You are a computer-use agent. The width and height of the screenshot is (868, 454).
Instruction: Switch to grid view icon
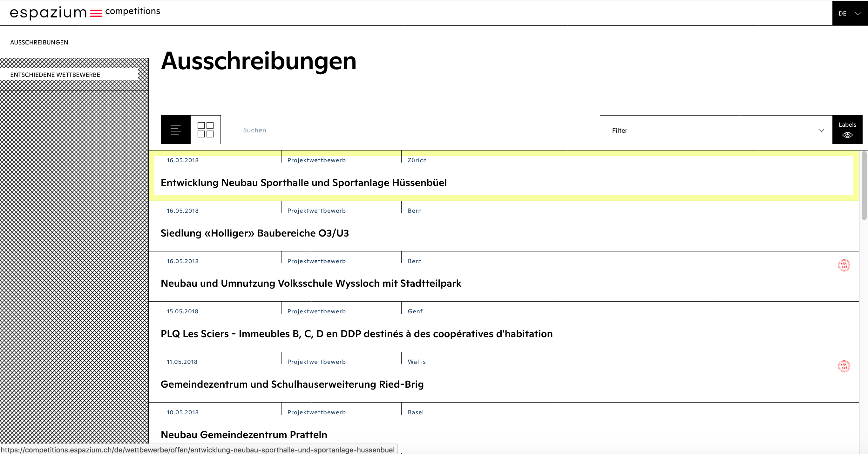(206, 130)
